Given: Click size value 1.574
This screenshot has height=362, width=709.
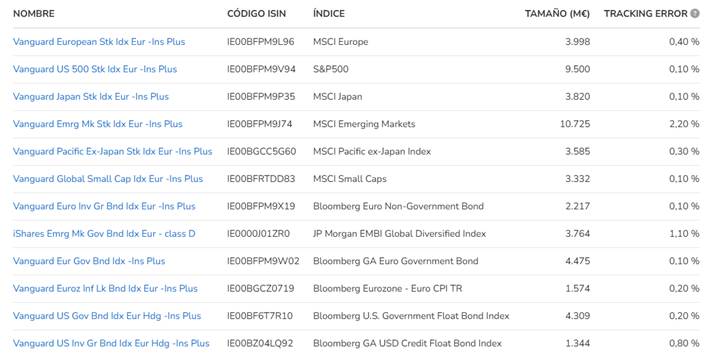Looking at the screenshot, I should [577, 288].
